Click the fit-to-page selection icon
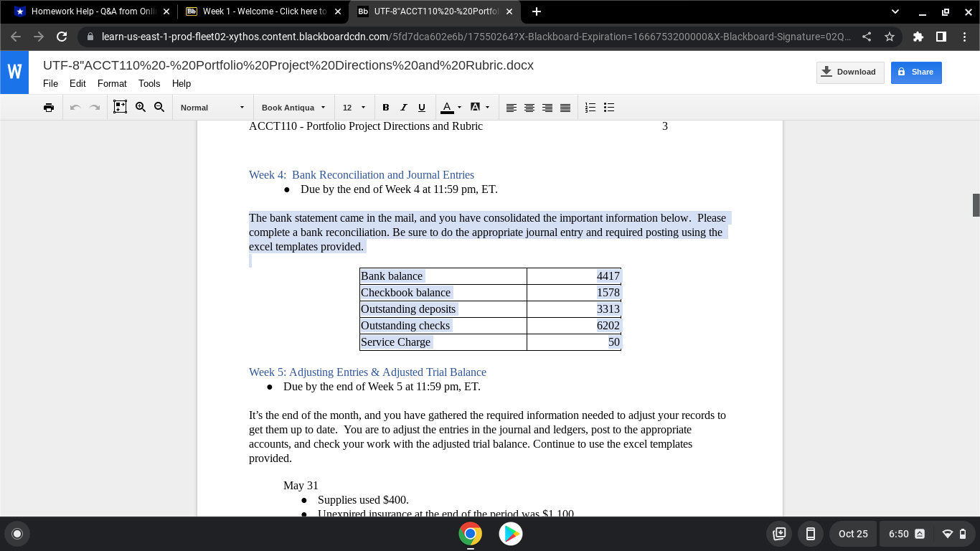980x551 pixels. (121, 107)
